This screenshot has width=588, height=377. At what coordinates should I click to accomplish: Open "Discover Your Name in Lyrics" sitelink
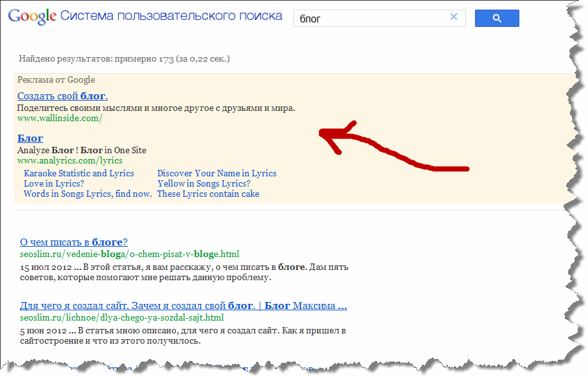(x=217, y=173)
